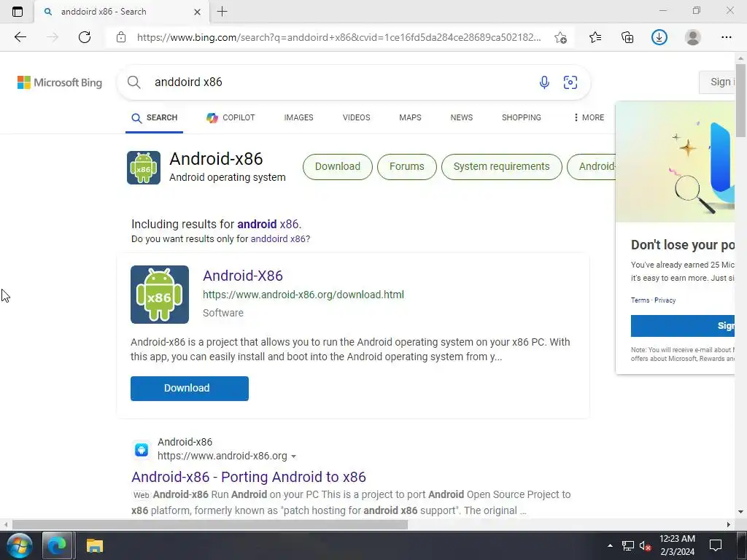Start voice search with microphone icon
Viewport: 747px width, 560px height.
point(544,82)
